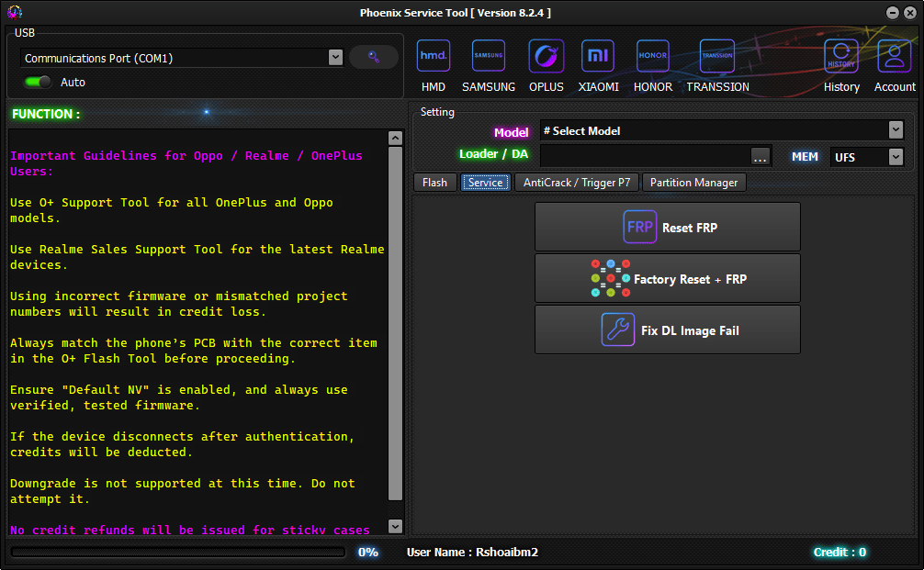Click the port search key button
Screen dimensions: 924x570
point(374,57)
